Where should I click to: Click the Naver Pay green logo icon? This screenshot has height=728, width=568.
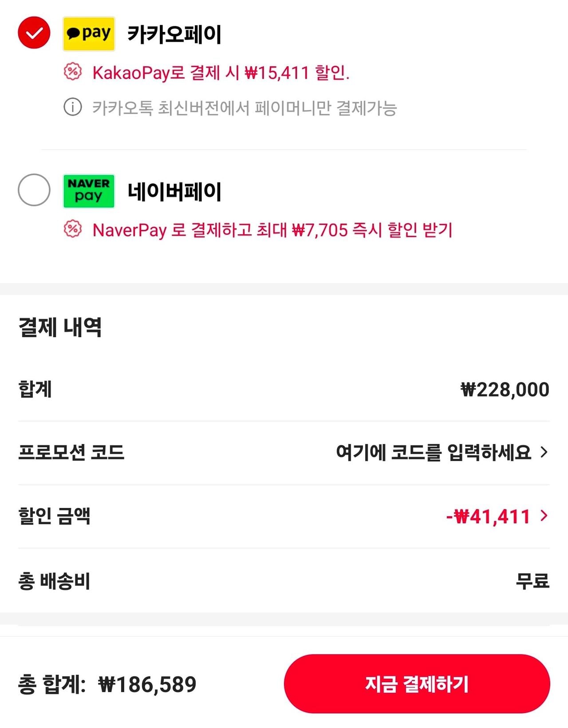[89, 191]
